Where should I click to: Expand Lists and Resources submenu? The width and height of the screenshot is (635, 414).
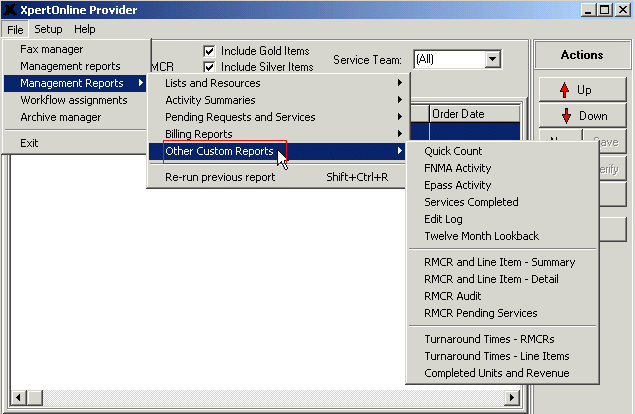[277, 83]
